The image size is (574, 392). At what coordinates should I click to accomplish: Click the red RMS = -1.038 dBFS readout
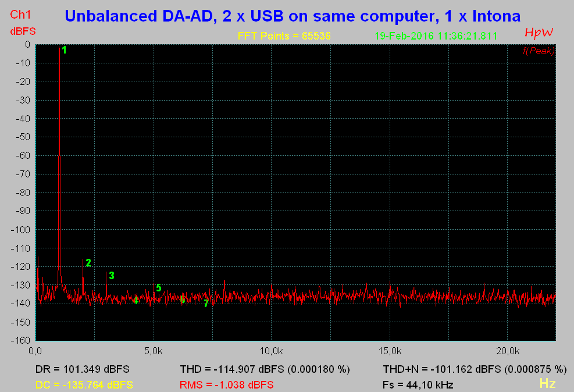pos(227,385)
